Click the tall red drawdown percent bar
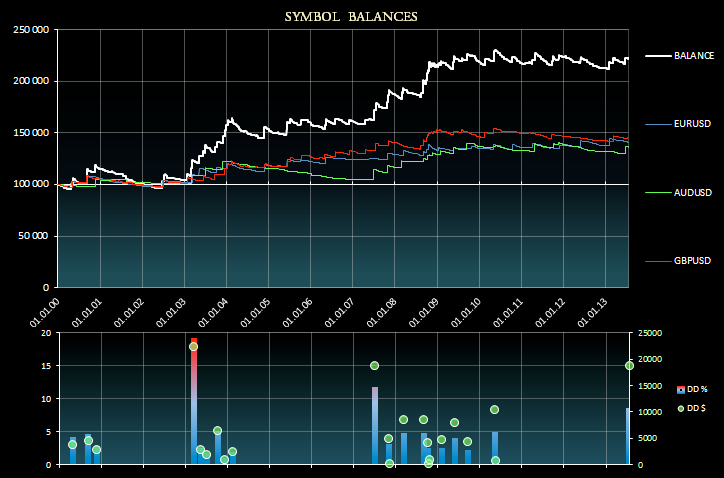Image resolution: width=724 pixels, height=478 pixels. pyautogui.click(x=194, y=401)
